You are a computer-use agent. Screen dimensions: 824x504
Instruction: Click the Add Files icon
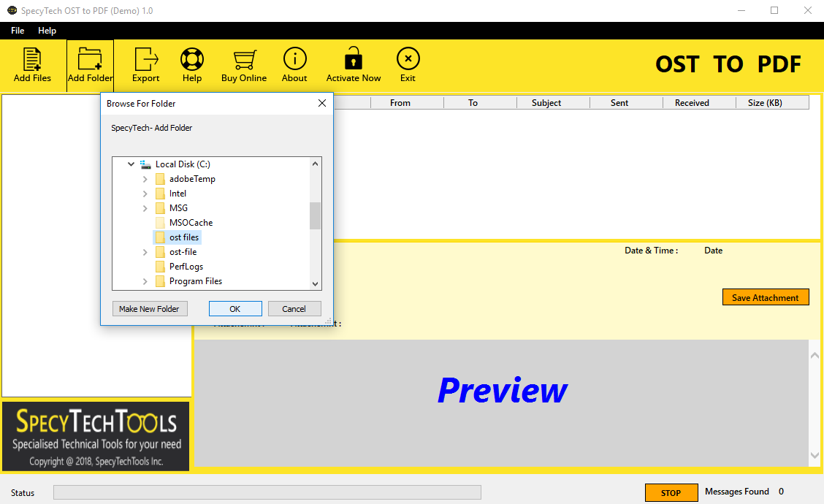pos(32,64)
